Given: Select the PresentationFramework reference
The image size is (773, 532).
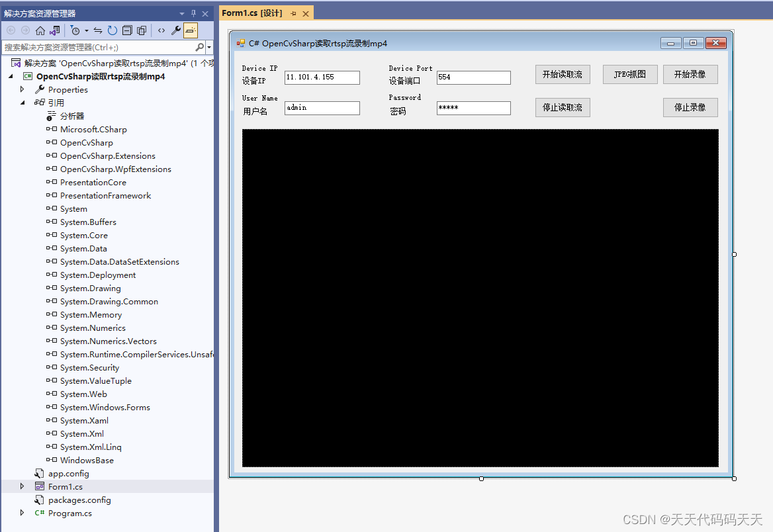Looking at the screenshot, I should pos(105,196).
